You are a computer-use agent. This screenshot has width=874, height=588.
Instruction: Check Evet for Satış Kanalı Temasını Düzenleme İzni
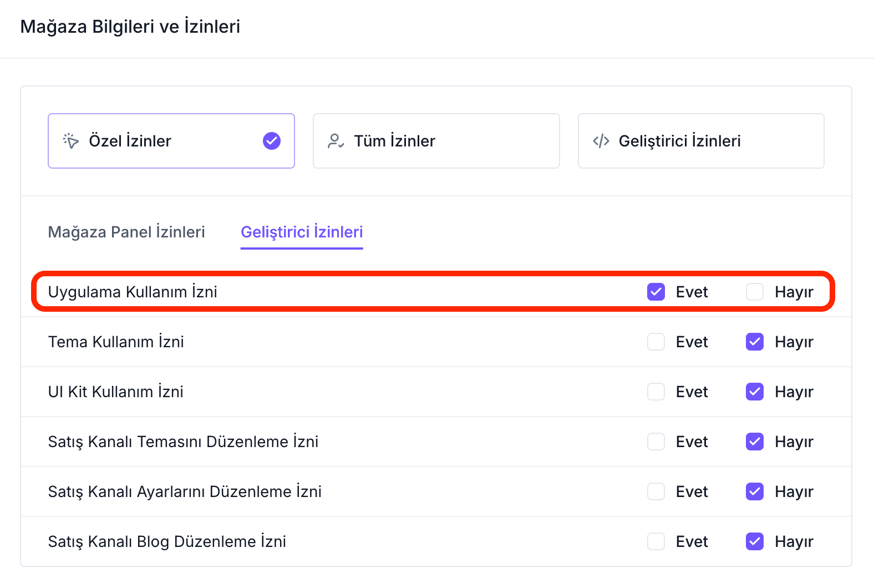pyautogui.click(x=656, y=442)
